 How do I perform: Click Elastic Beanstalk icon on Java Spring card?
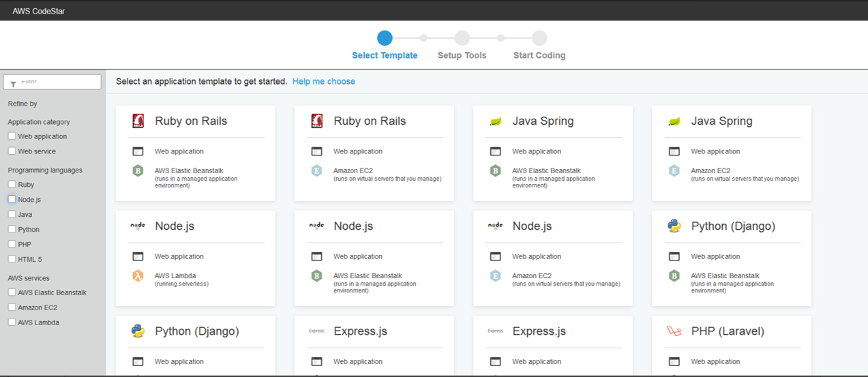(495, 171)
